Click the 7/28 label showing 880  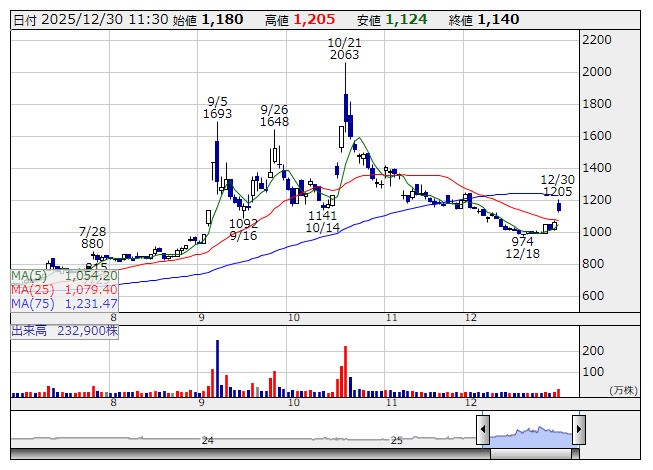pyautogui.click(x=93, y=243)
